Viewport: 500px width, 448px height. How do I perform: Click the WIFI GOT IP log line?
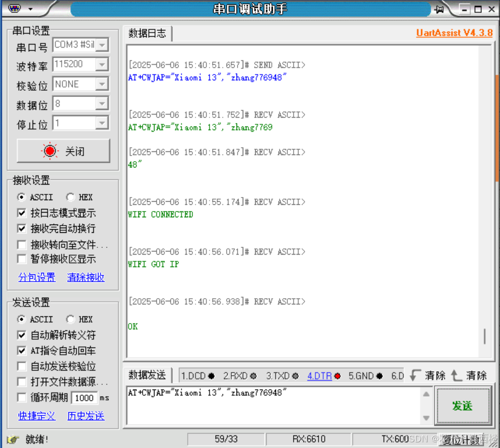coord(154,264)
